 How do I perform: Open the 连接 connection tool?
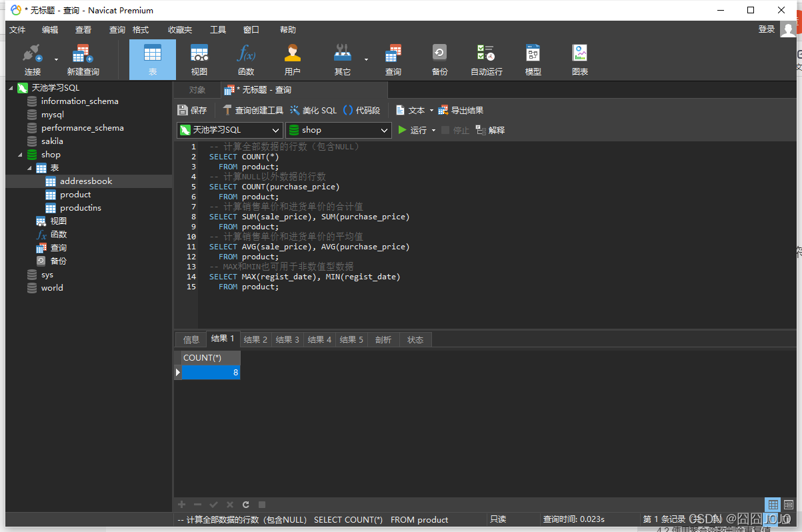[x=32, y=59]
